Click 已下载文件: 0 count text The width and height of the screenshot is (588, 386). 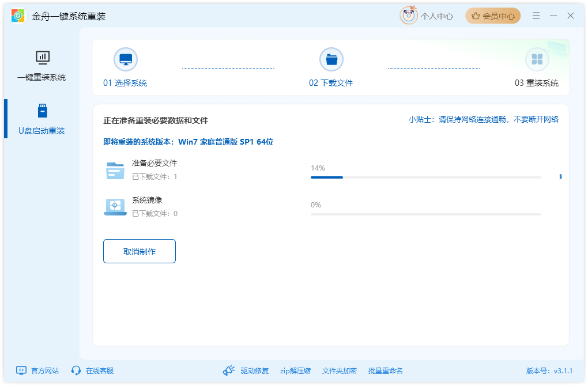pos(155,214)
